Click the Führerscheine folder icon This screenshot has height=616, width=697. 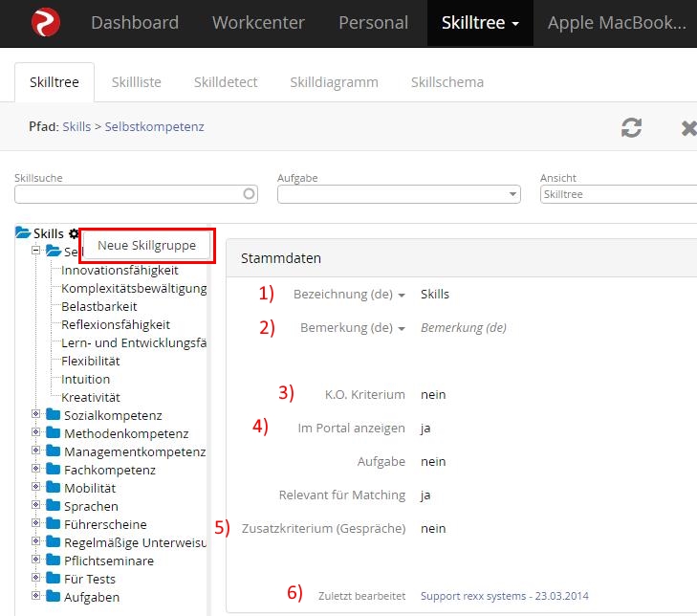point(54,523)
